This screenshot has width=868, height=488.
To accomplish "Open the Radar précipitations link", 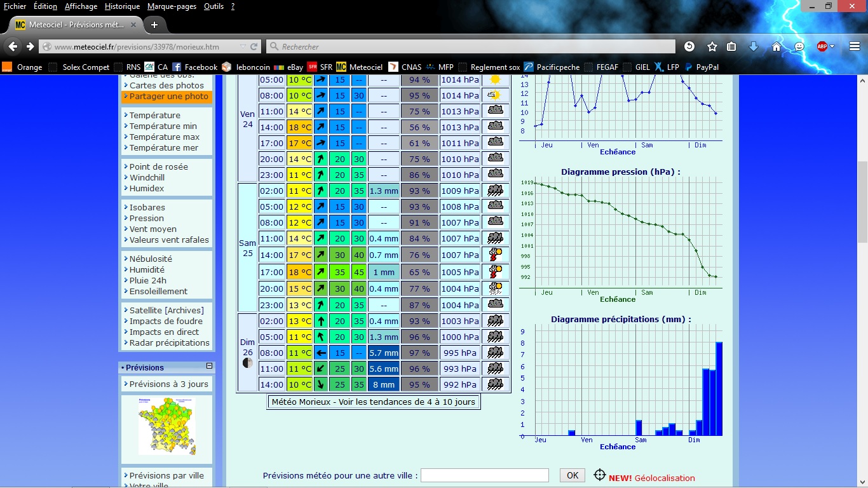I will pos(169,342).
